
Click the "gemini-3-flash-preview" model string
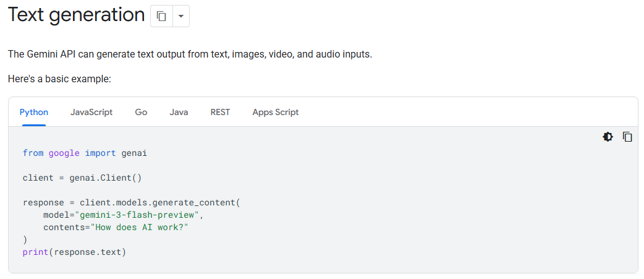(x=138, y=215)
